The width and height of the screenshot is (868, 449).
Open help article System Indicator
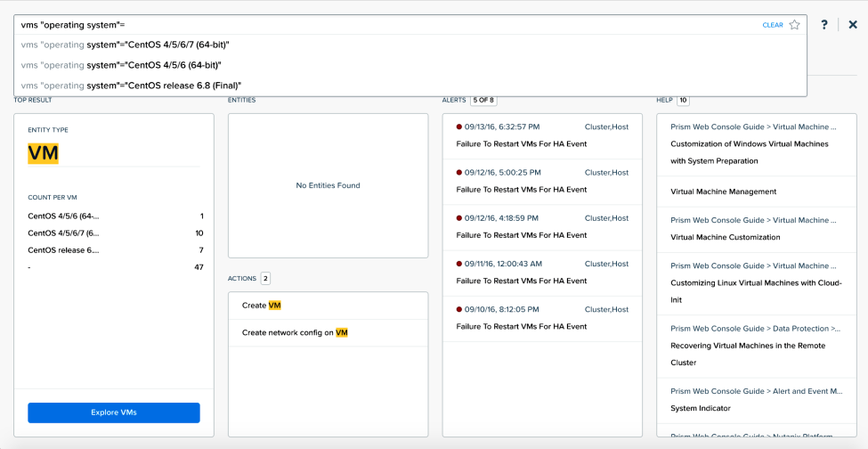click(x=701, y=408)
